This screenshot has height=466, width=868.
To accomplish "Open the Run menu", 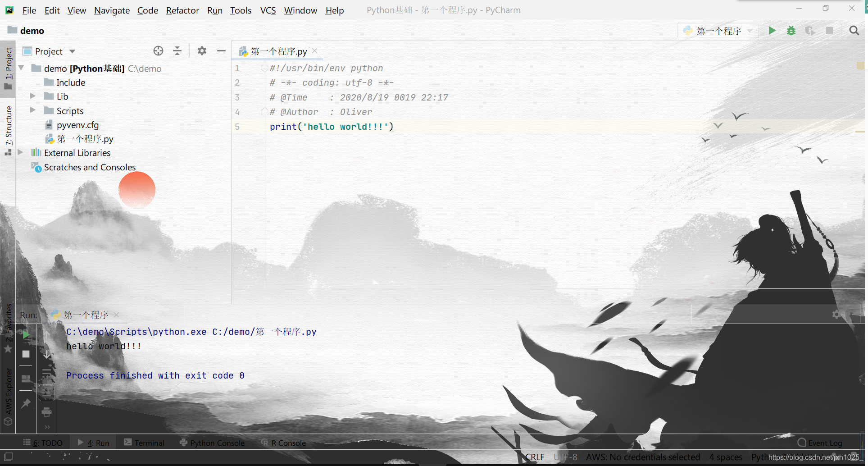I will coord(215,10).
